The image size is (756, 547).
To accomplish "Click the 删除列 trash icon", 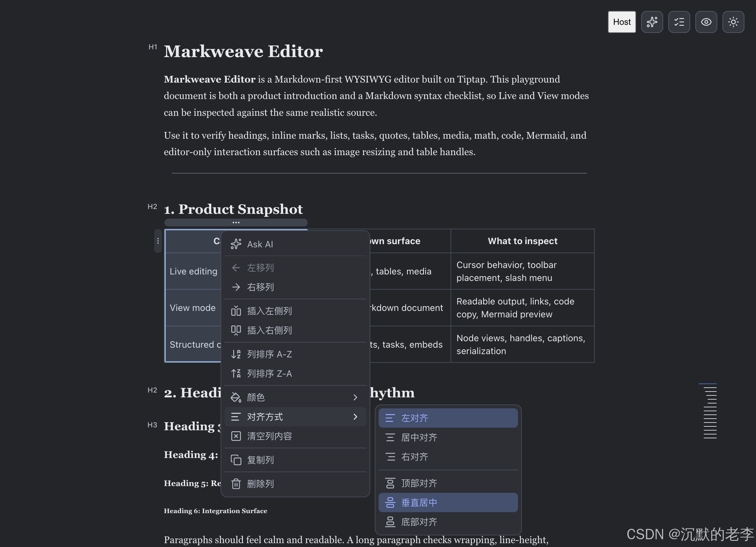I will [x=236, y=484].
